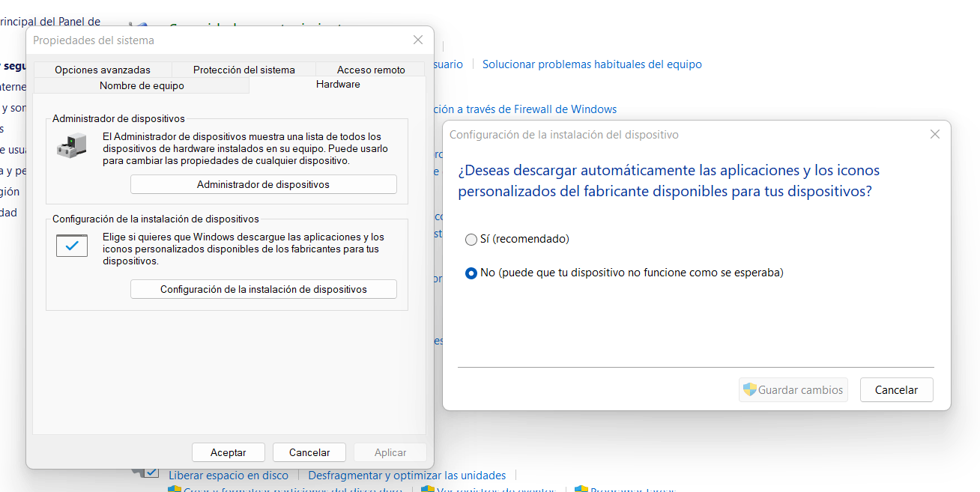Close the Propiedades del sistema dialog
The height and width of the screenshot is (492, 980).
coord(418,40)
